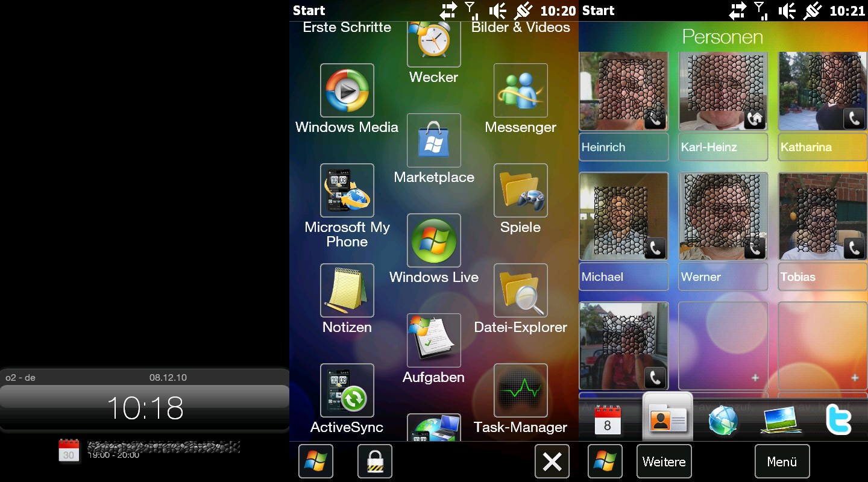Open Karl-Heinz's contact photo

(x=723, y=91)
